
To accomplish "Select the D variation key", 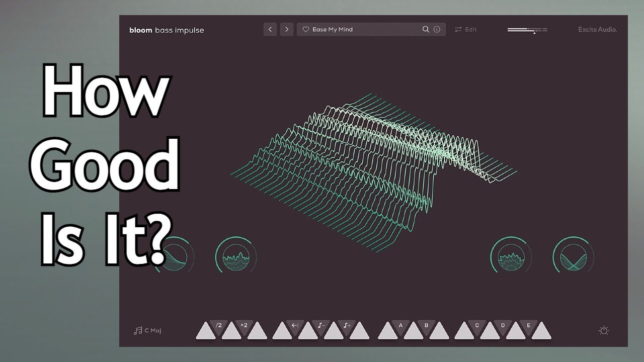I will (x=503, y=326).
